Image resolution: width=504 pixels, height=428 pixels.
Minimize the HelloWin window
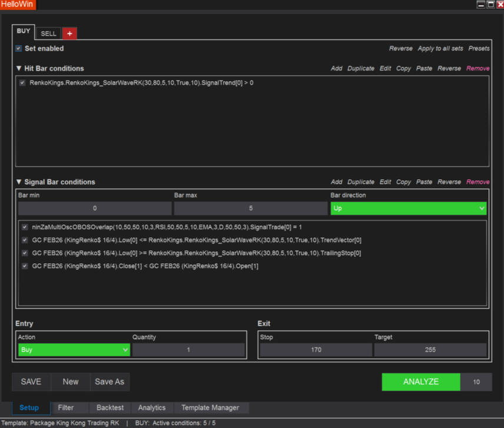481,5
